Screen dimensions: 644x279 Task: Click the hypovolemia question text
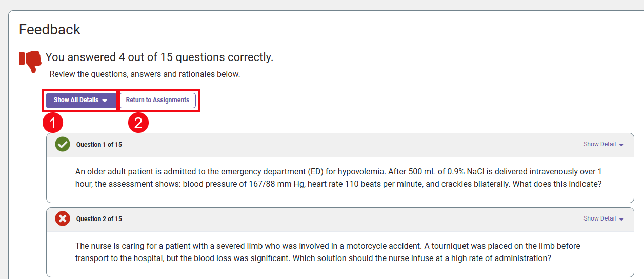[338, 177]
